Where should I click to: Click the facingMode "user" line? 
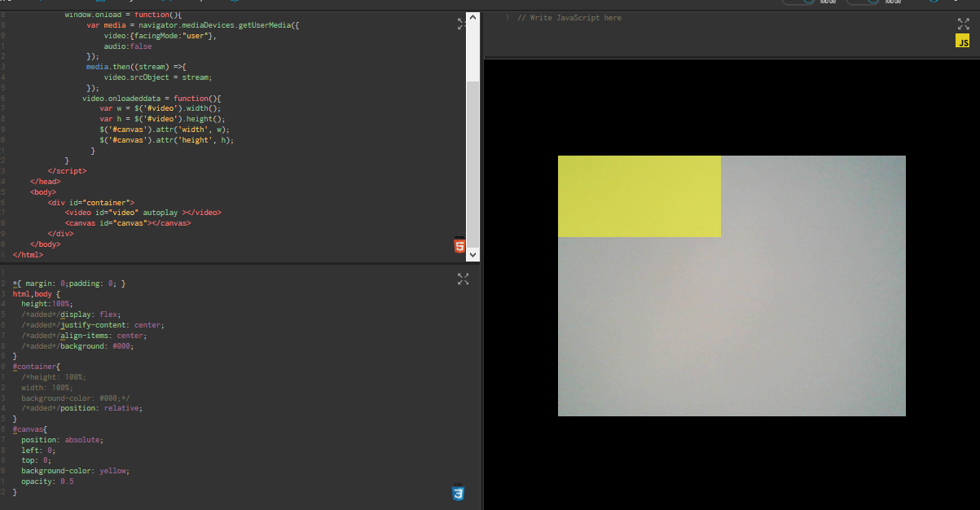(x=160, y=36)
